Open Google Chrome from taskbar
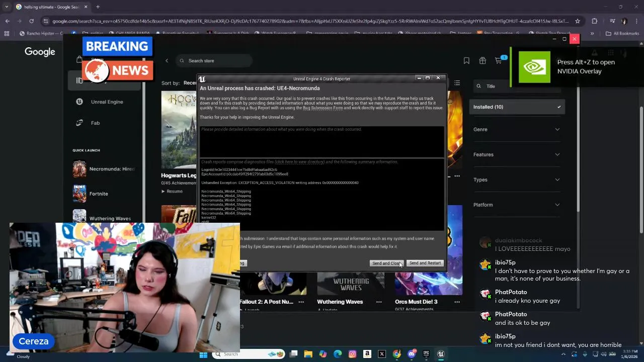 click(x=396, y=354)
